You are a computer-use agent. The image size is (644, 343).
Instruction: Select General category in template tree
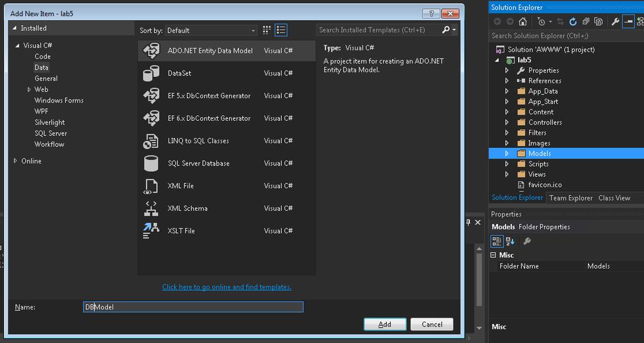coord(46,79)
